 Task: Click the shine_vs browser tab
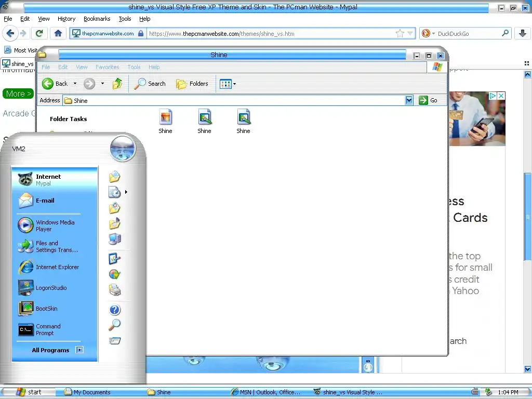click(x=18, y=63)
